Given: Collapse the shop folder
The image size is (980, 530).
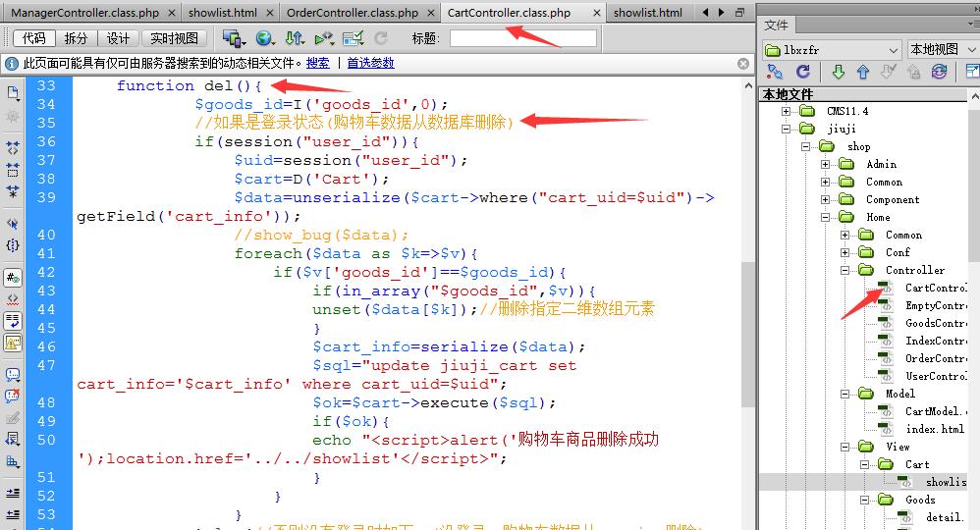Looking at the screenshot, I should (805, 146).
